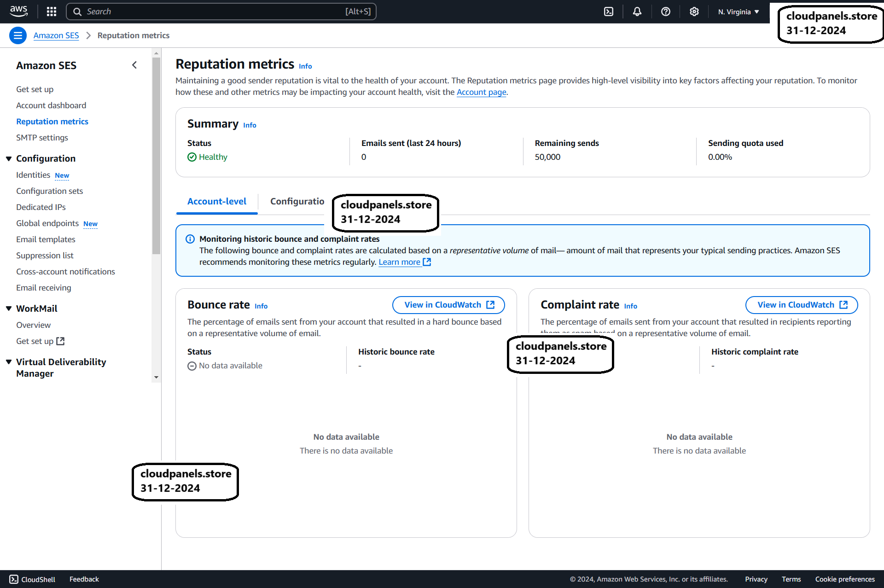Viewport: 884px width, 588px height.
Task: Open Terms link in the footer
Action: pos(791,579)
